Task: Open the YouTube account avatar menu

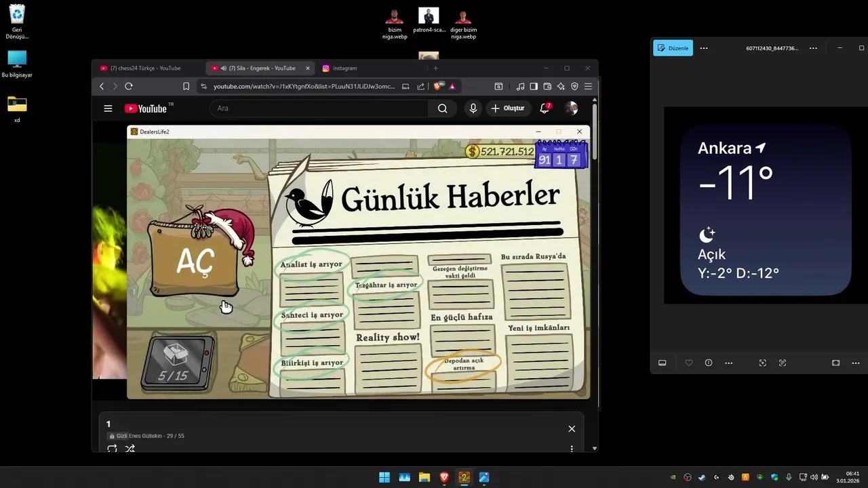Action: 572,108
